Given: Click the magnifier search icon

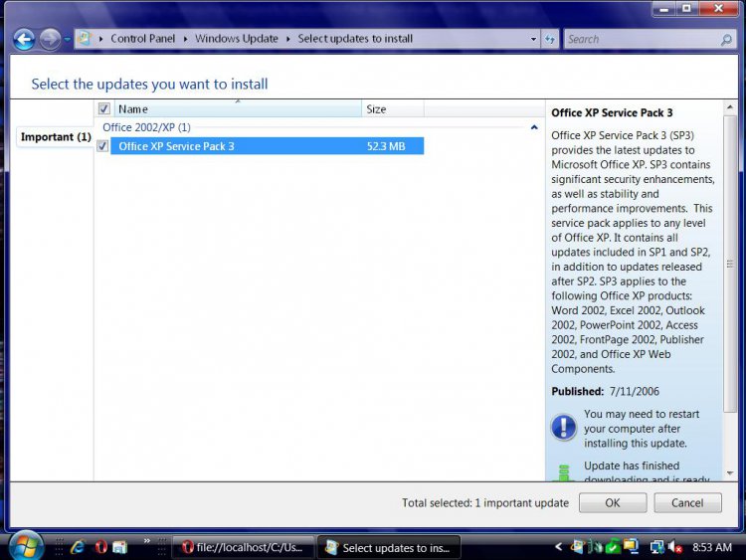Looking at the screenshot, I should pyautogui.click(x=726, y=40).
